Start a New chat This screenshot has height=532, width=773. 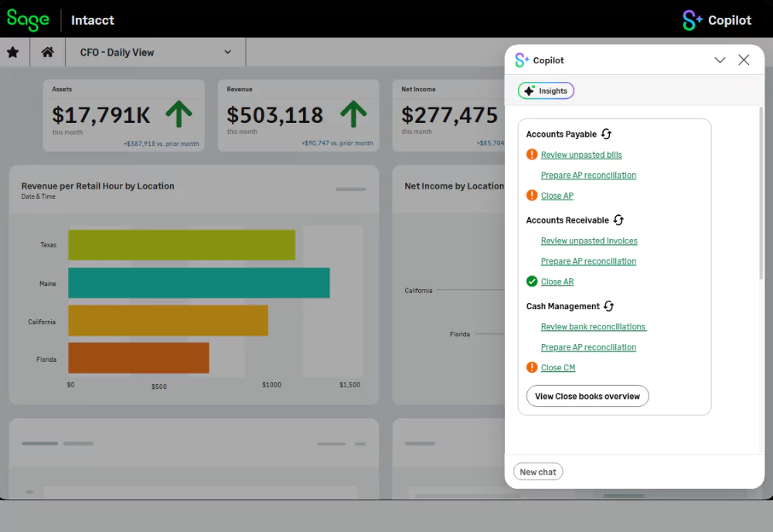pos(538,472)
